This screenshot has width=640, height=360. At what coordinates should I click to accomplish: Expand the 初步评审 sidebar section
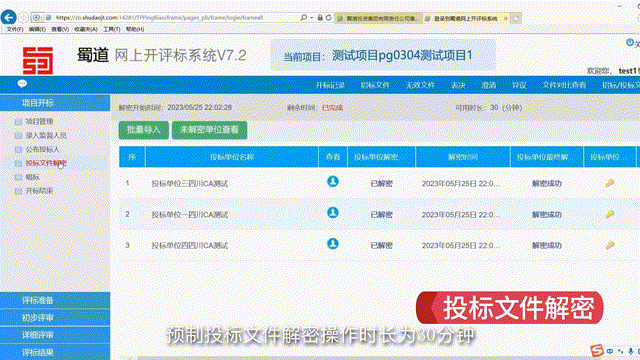[55, 318]
